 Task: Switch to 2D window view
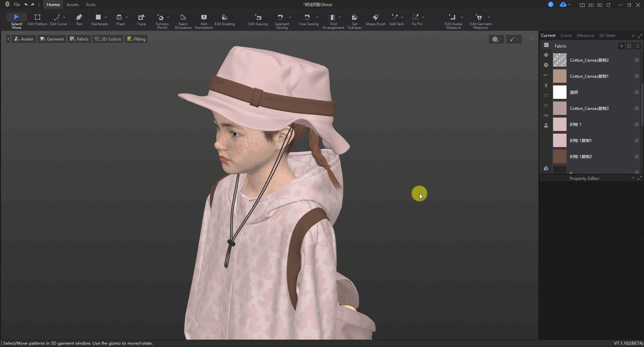coord(591,5)
